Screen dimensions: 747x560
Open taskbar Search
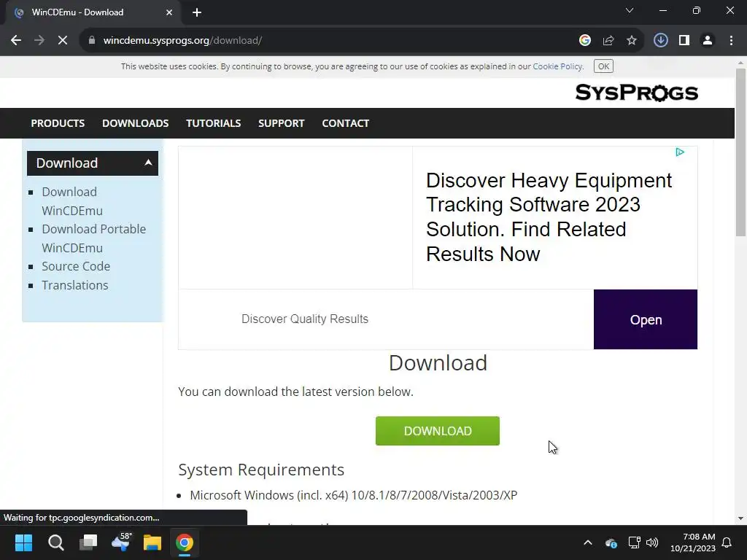pos(55,542)
